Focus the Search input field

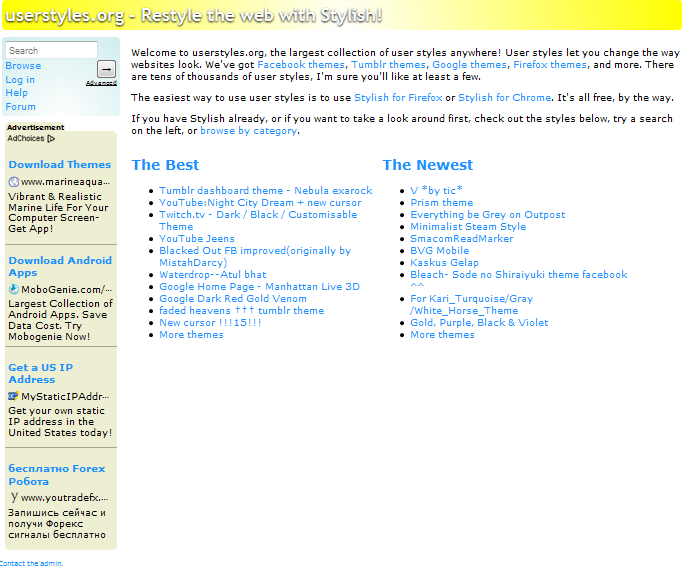click(x=52, y=50)
